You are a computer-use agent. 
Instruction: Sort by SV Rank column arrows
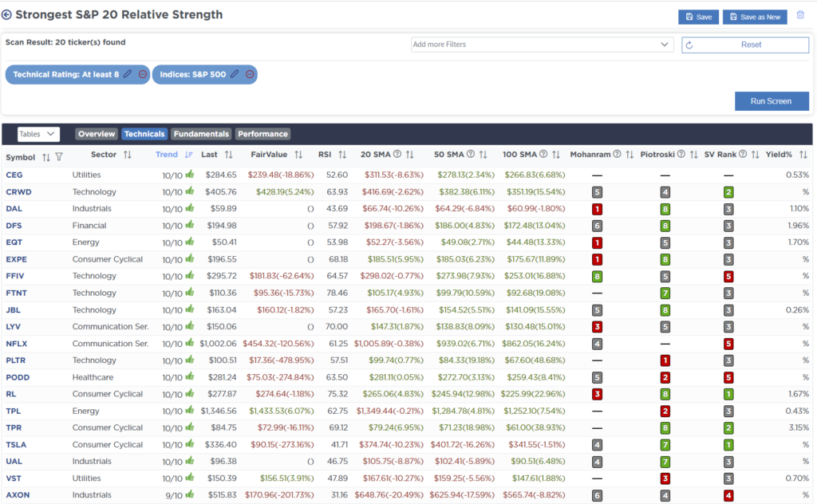pyautogui.click(x=755, y=155)
